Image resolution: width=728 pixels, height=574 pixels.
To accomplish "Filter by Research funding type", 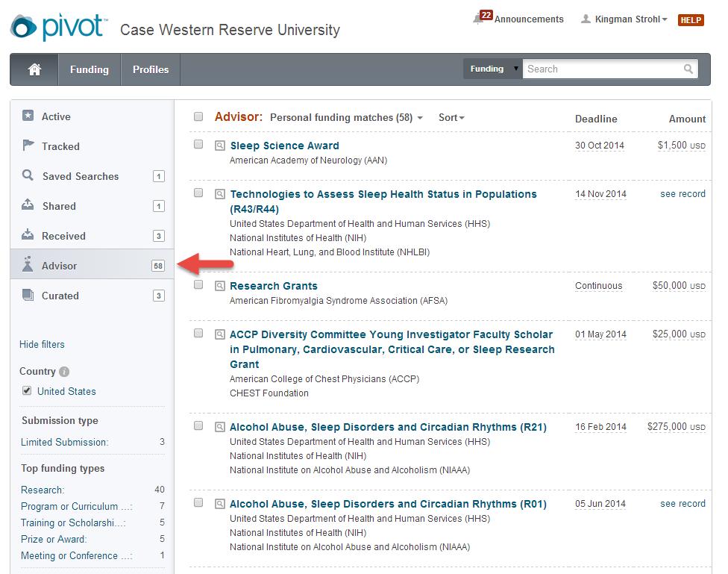I will [x=43, y=490].
